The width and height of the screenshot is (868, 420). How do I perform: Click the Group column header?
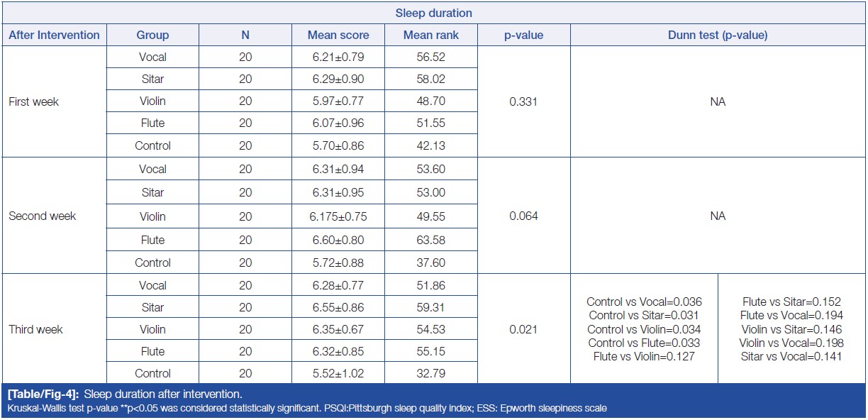click(152, 35)
